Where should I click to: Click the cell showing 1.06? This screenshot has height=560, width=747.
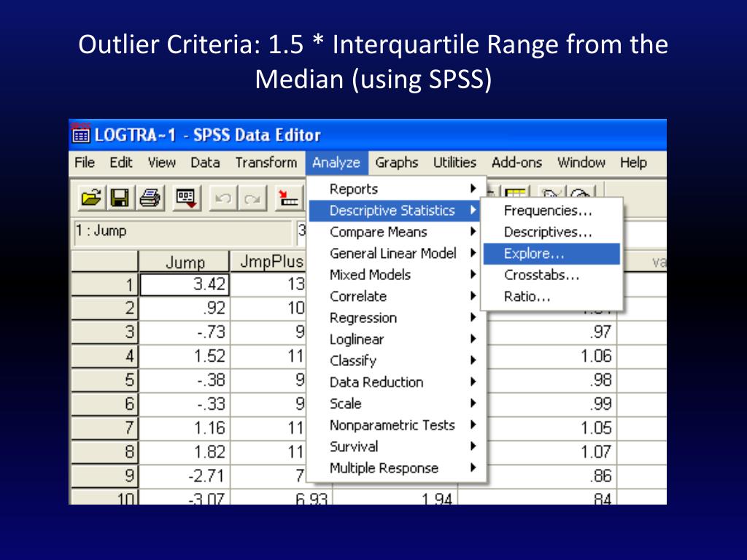click(x=551, y=356)
